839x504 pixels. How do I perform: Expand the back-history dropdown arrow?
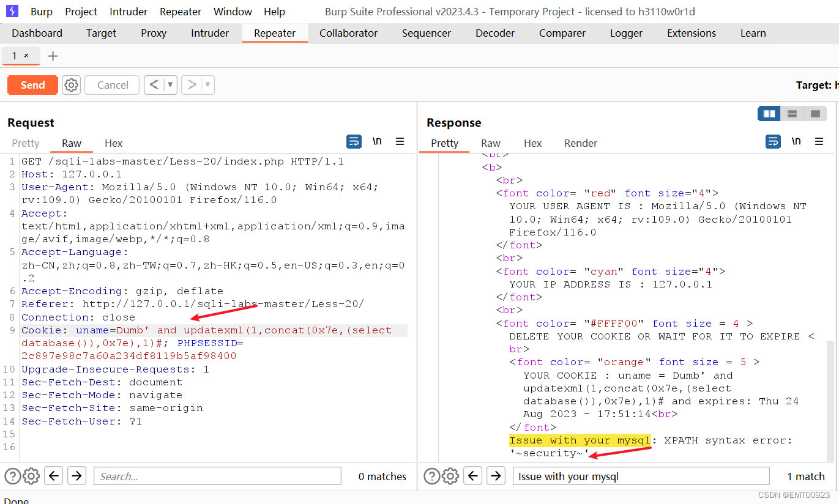coord(170,85)
